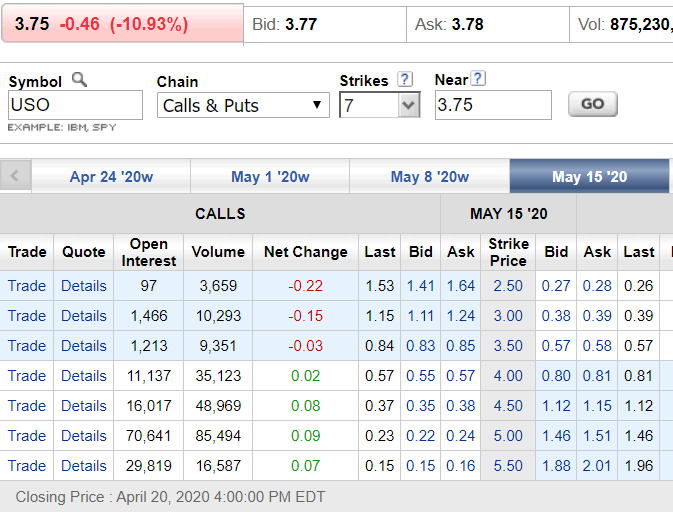Click the Net Change column header
The height and width of the screenshot is (512, 673).
click(x=305, y=252)
